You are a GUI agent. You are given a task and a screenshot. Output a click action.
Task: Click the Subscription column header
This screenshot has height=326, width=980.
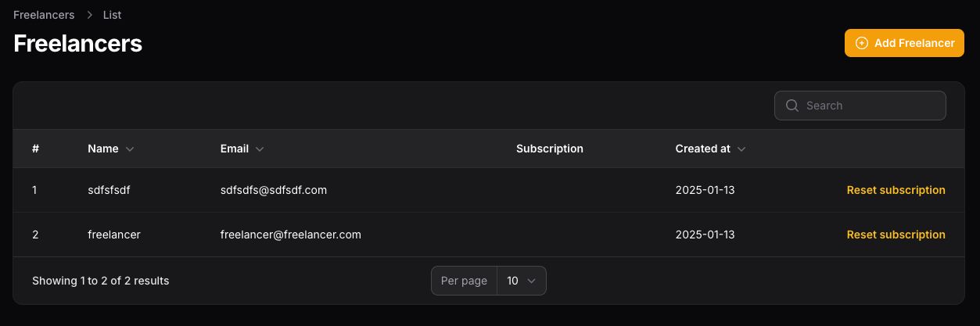click(x=549, y=149)
